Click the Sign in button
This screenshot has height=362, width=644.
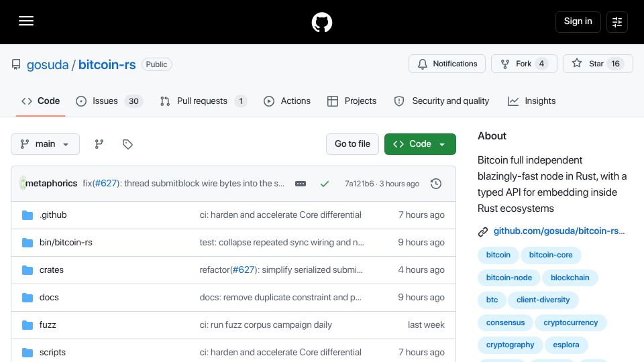click(x=578, y=21)
